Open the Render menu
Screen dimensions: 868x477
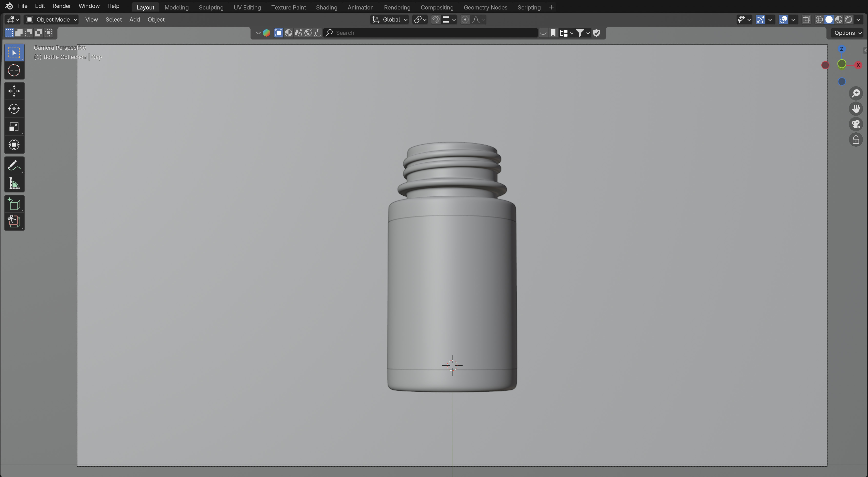[62, 6]
